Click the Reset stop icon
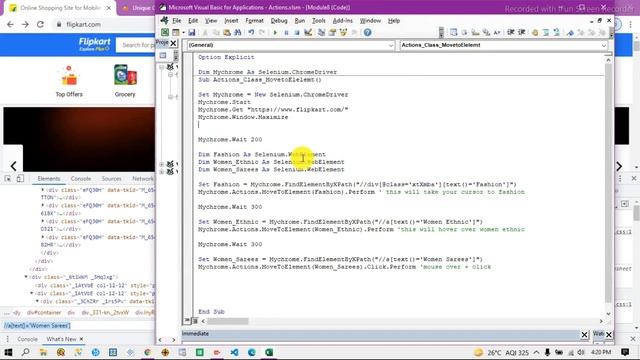The image size is (640, 360). point(297,33)
